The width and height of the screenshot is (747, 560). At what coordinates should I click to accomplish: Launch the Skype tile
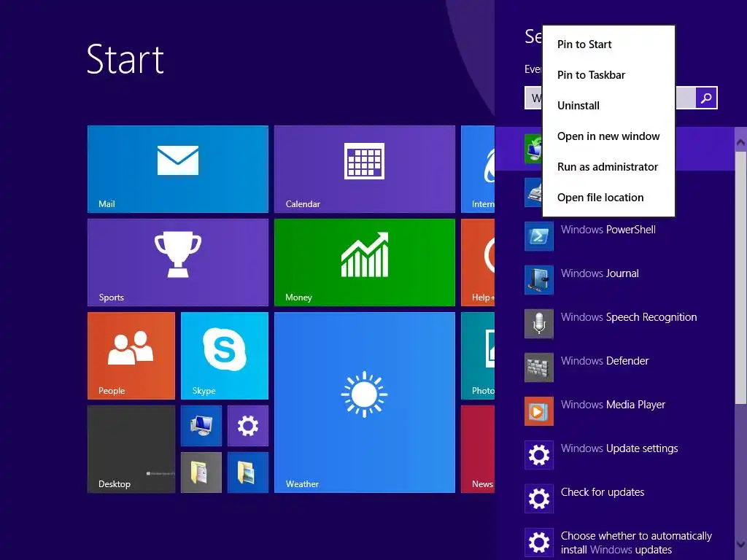click(x=225, y=356)
